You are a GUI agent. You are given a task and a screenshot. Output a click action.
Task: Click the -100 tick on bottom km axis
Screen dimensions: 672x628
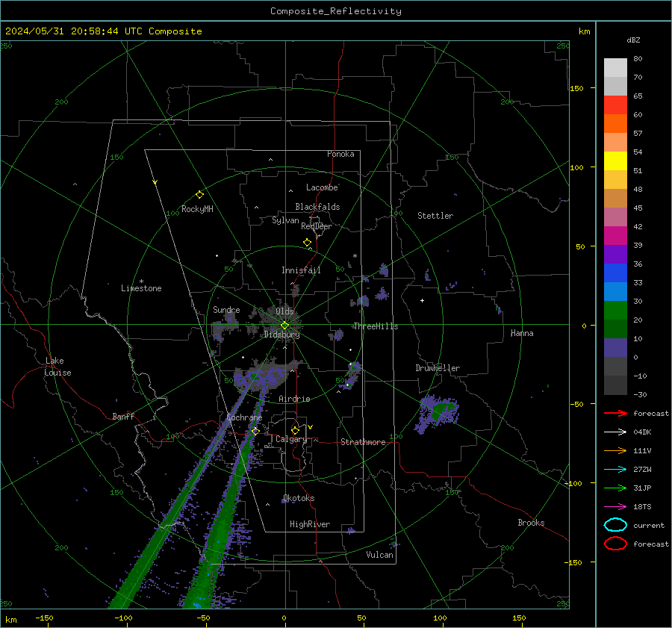(x=123, y=618)
